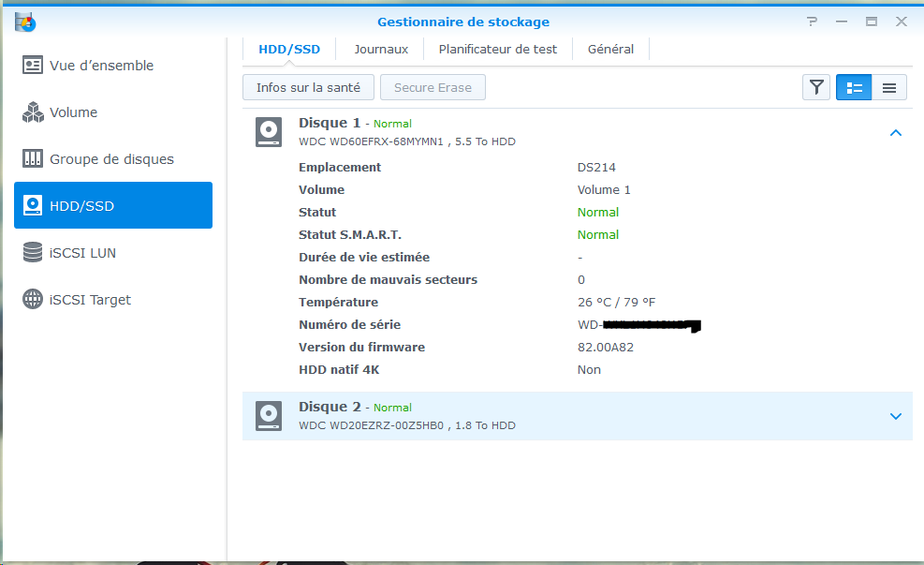Click Infos sur la santé button
This screenshot has height=565, width=924.
tap(308, 87)
